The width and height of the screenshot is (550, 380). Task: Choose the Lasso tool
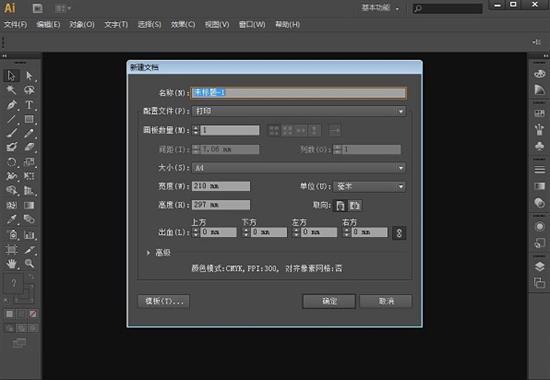pyautogui.click(x=29, y=90)
